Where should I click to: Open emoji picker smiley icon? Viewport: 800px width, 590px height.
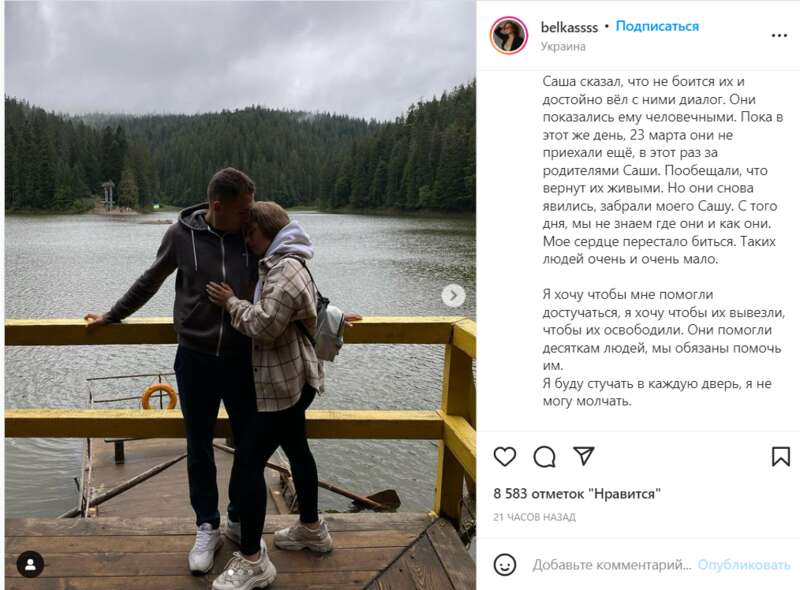505,565
